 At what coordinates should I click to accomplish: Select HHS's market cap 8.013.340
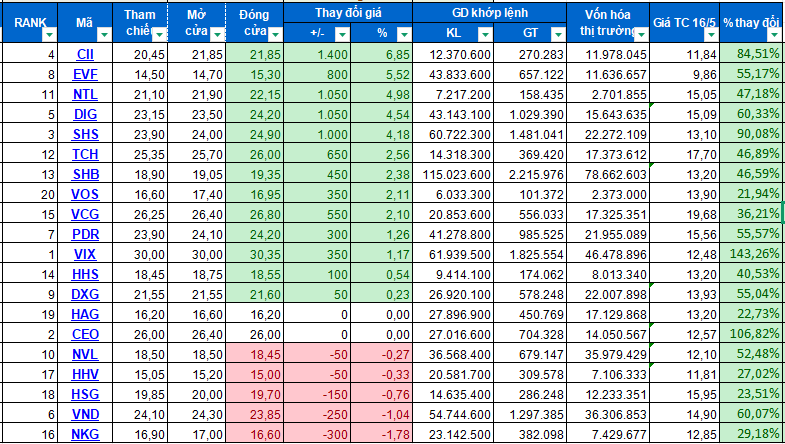click(608, 274)
